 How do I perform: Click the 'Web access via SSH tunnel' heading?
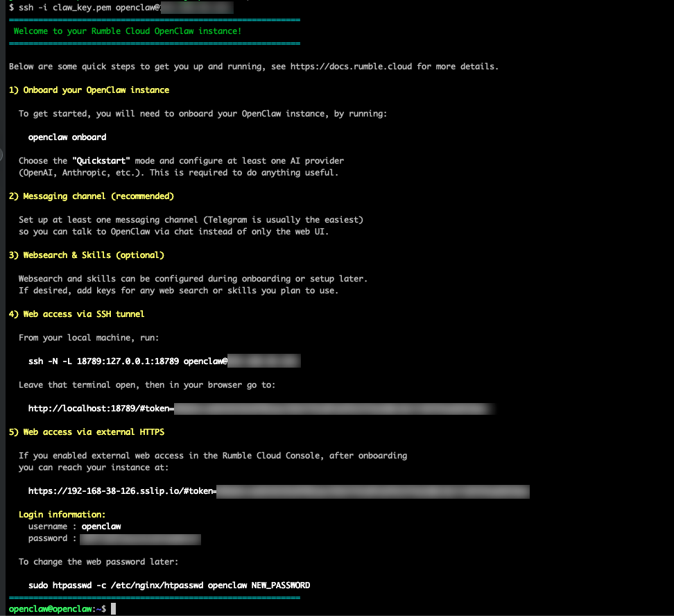pos(76,314)
